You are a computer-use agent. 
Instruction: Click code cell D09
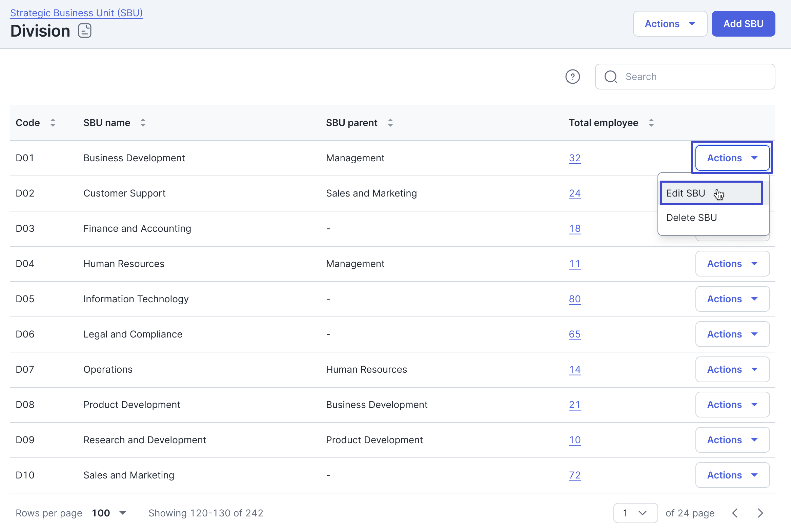[25, 441]
